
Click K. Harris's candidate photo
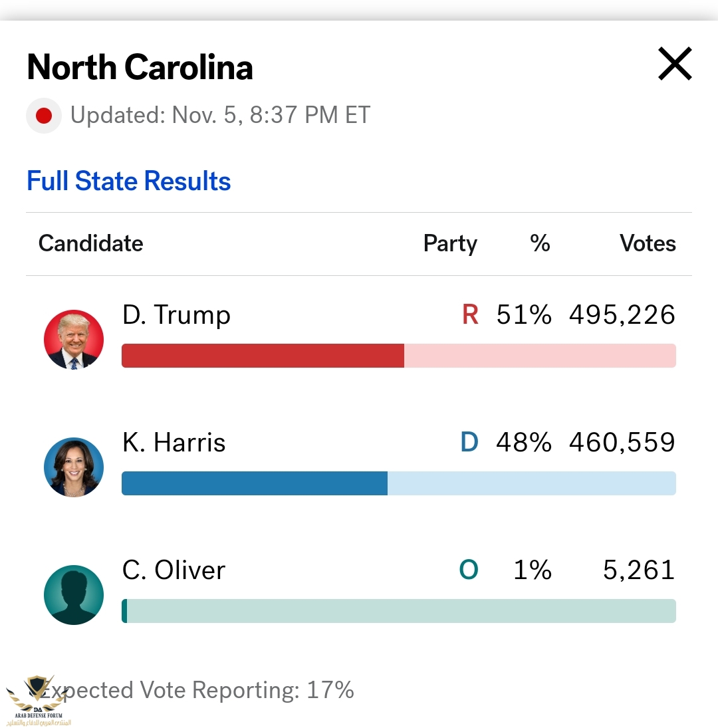(74, 467)
